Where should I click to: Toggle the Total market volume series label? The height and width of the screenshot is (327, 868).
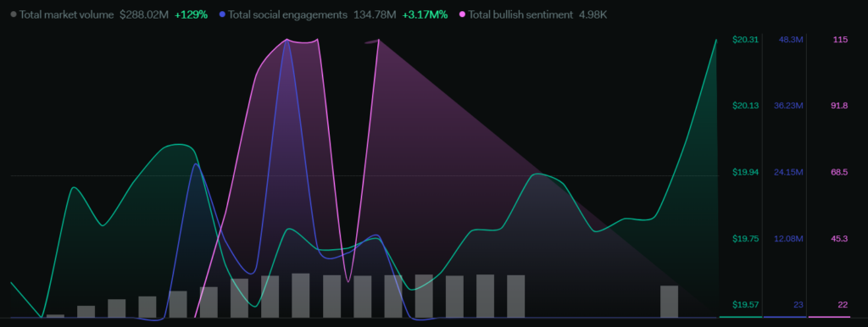(x=67, y=15)
